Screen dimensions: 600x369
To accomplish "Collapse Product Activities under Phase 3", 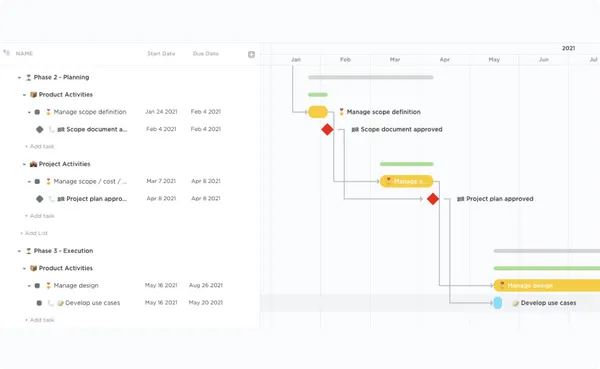I will [x=24, y=268].
